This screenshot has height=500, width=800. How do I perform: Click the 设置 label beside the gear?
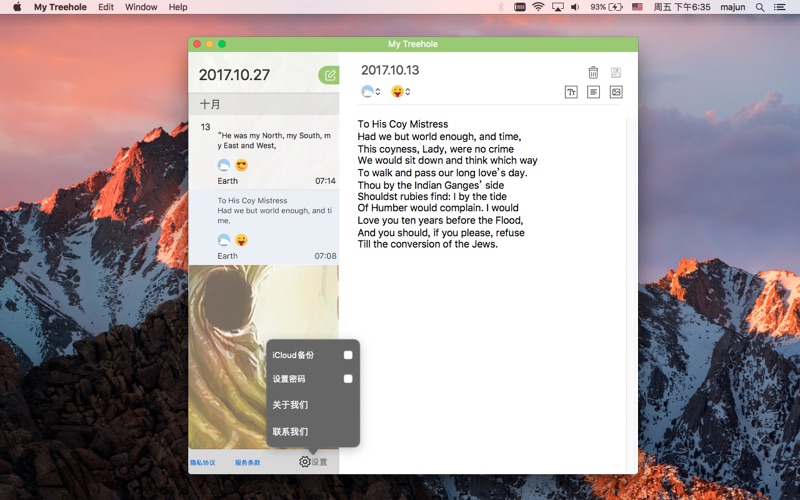319,462
